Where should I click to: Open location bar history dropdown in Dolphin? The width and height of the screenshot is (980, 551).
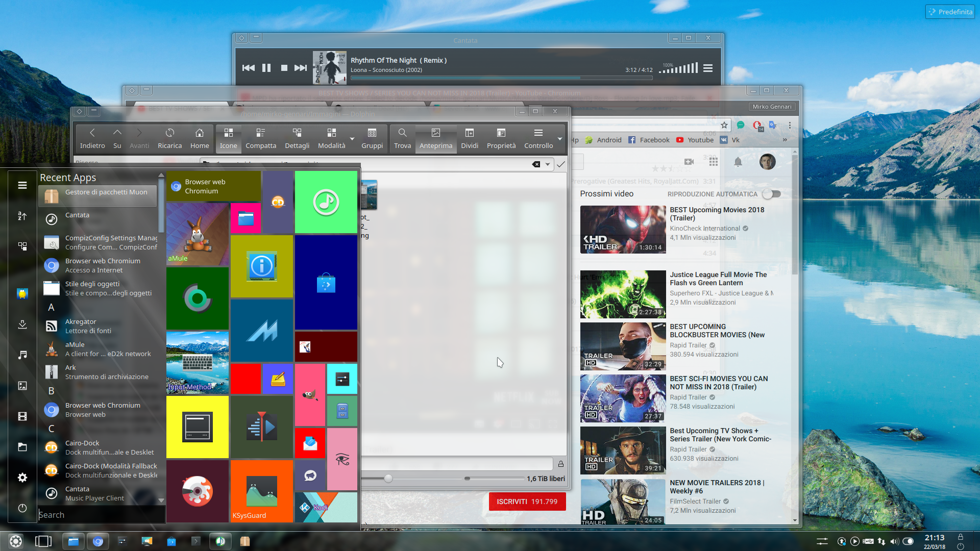tap(548, 164)
